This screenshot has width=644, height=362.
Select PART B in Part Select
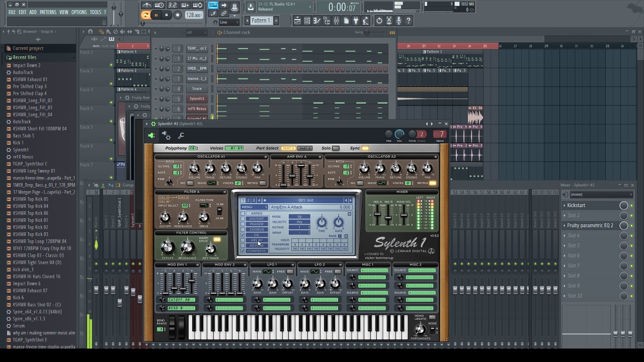coord(305,148)
